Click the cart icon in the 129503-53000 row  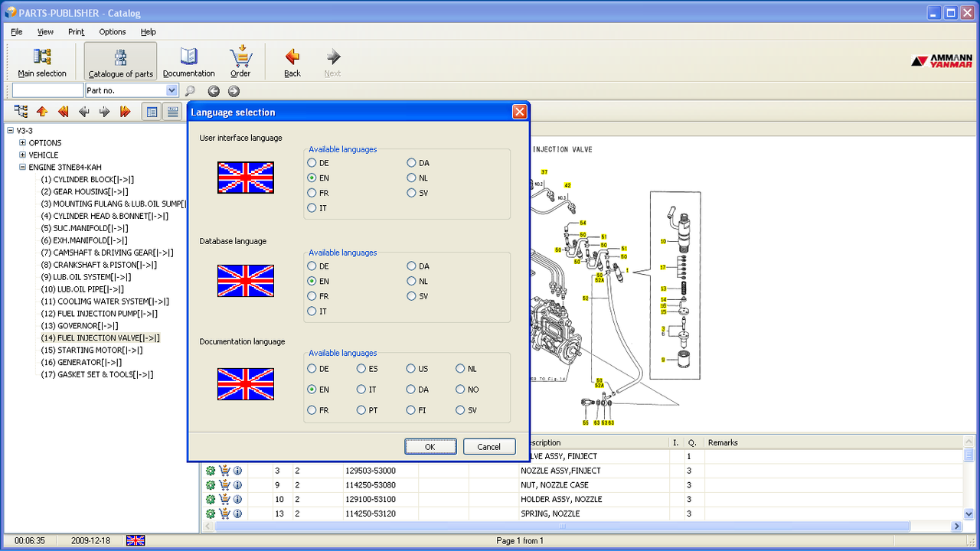point(224,471)
